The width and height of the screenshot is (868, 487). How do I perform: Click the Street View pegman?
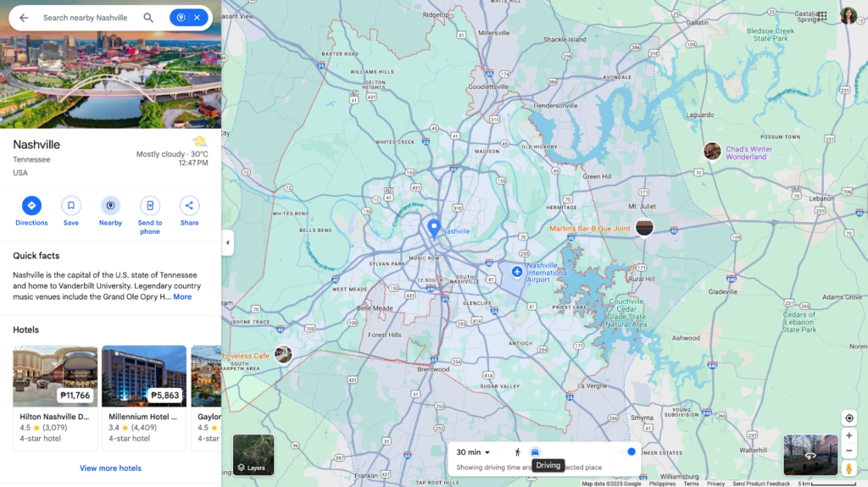(x=849, y=468)
